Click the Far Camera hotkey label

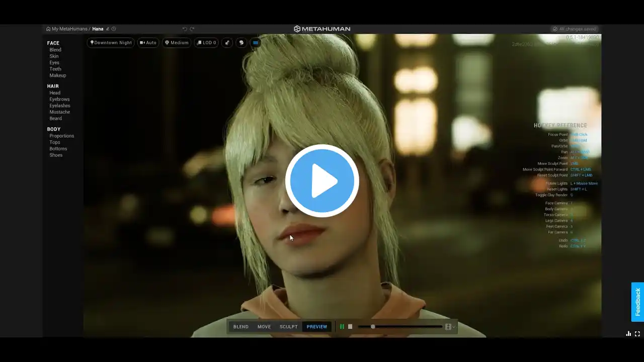559,232
